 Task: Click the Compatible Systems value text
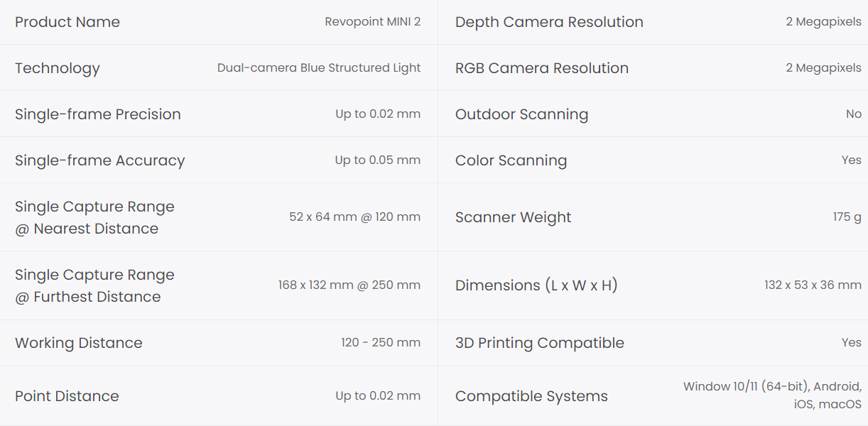(x=772, y=395)
